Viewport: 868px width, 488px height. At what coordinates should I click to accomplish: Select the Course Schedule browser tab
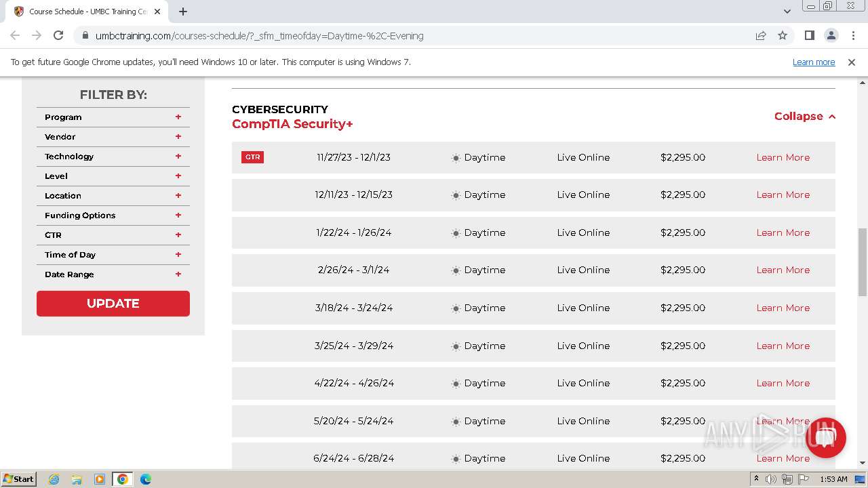(x=88, y=12)
